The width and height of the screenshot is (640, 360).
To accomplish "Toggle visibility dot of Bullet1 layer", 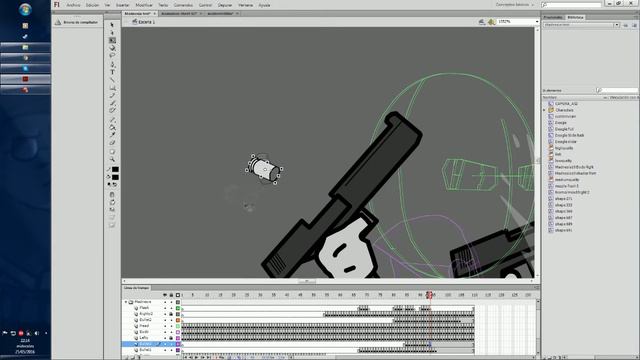I will point(165,350).
